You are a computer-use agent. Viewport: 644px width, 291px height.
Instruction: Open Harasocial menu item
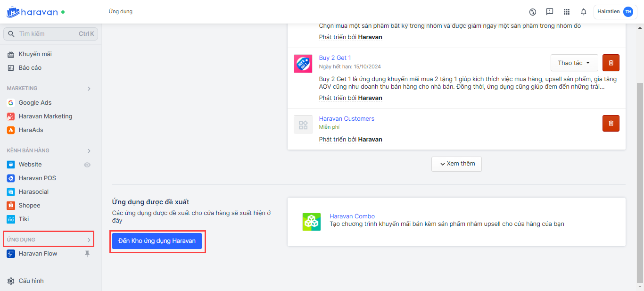click(34, 192)
